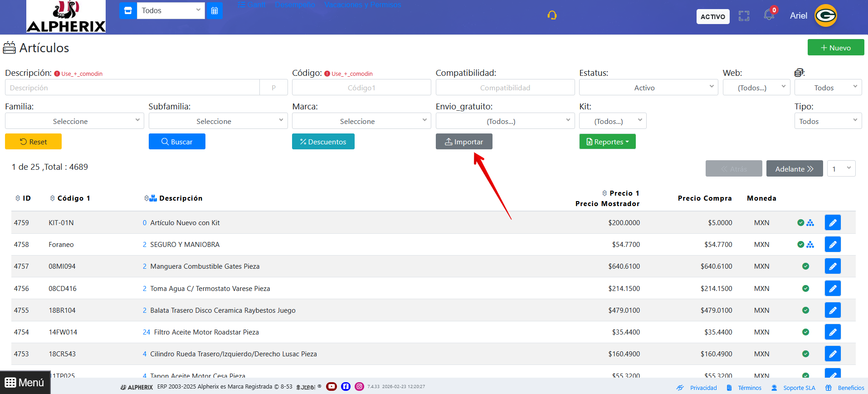Click kit components icon for Foraneo row
Viewport: 868px width, 394px height.
pyautogui.click(x=810, y=245)
